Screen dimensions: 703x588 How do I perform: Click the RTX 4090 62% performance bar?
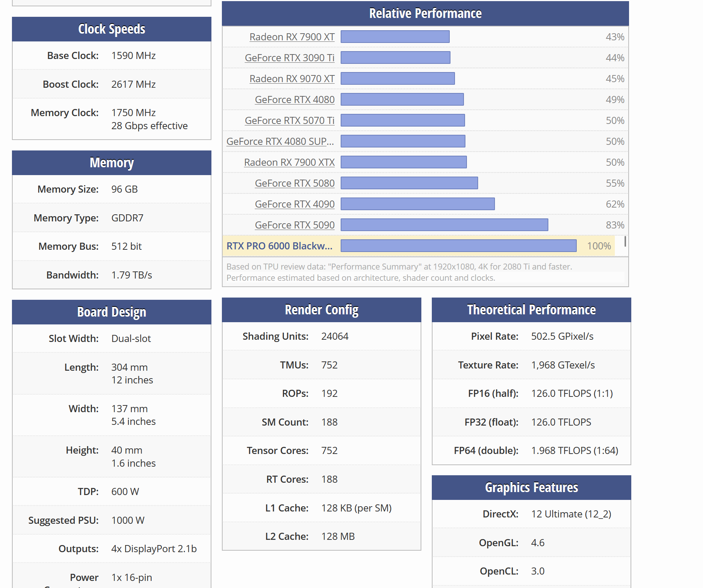(x=418, y=204)
